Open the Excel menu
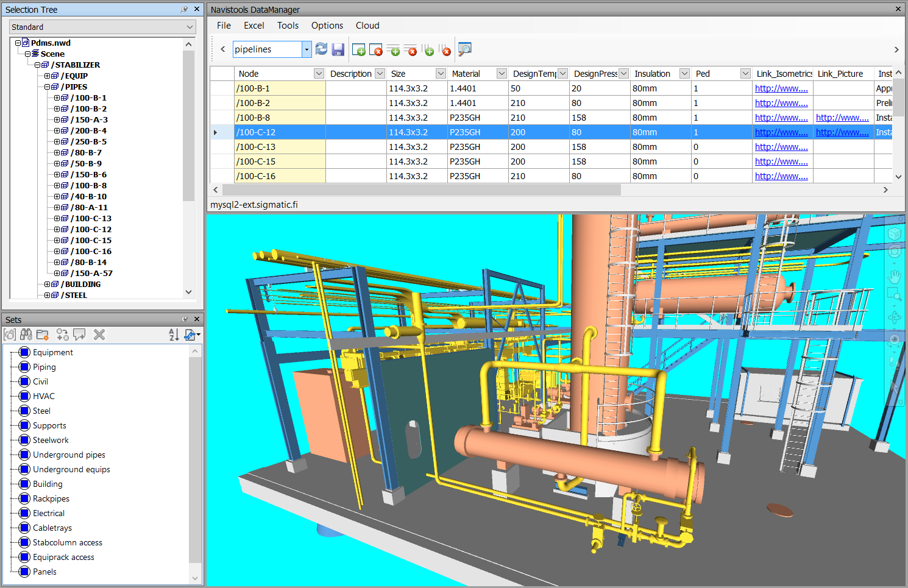This screenshot has height=588, width=908. pyautogui.click(x=254, y=26)
